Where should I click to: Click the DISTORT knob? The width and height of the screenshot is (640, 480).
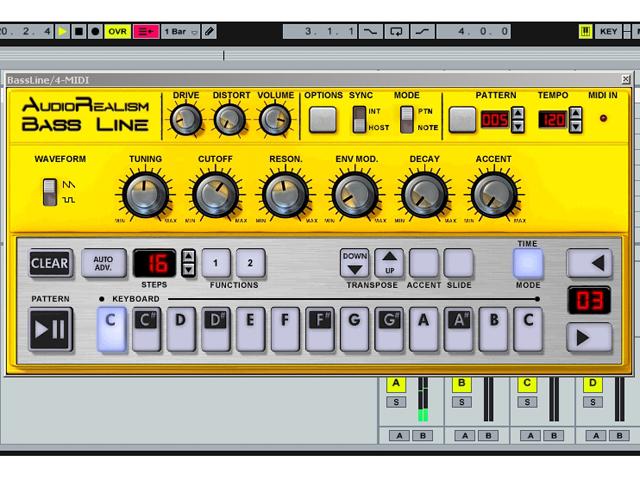click(x=230, y=120)
